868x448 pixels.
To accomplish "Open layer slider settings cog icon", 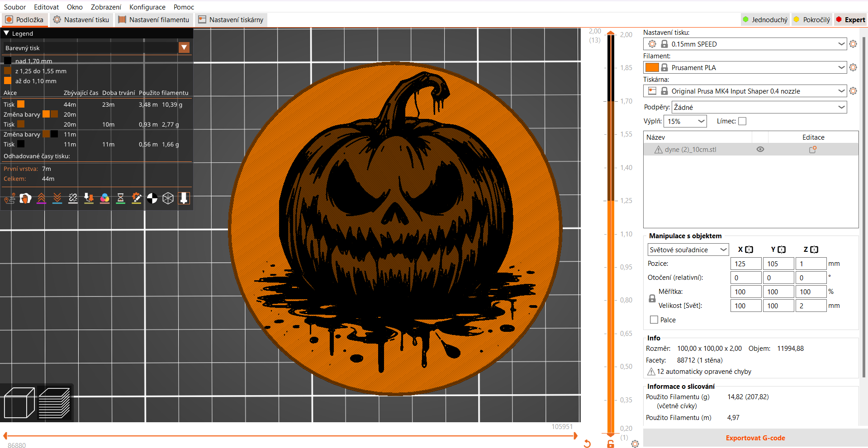I will (x=635, y=444).
